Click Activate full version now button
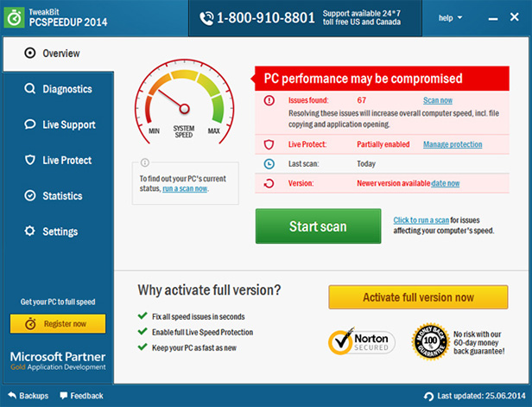This screenshot has height=407, width=532. click(x=418, y=297)
